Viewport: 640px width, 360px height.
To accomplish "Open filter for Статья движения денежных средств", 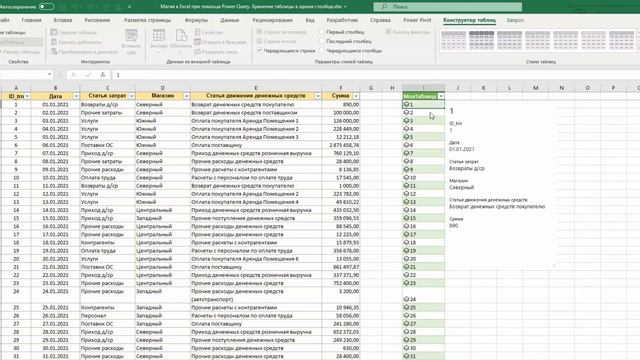I will pyautogui.click(x=318, y=96).
